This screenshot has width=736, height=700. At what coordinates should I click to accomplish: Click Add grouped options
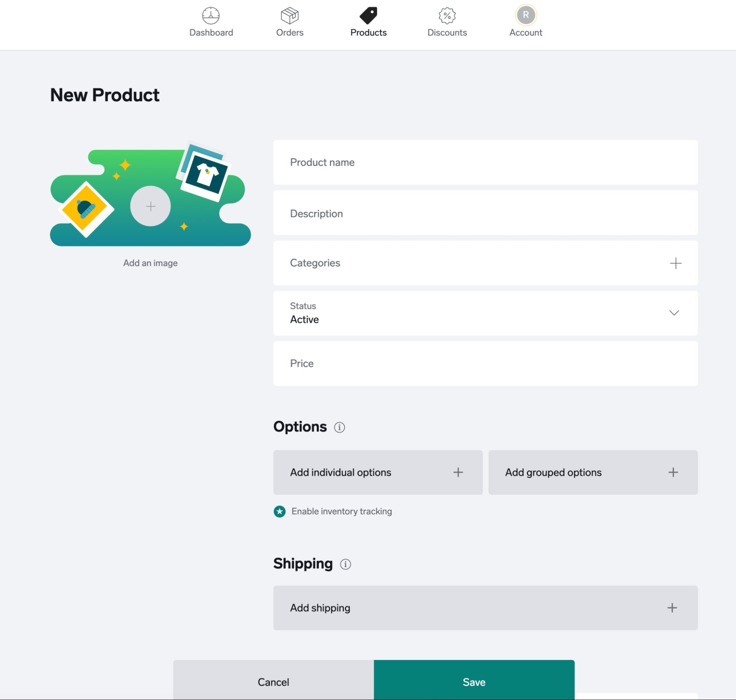pyautogui.click(x=592, y=472)
